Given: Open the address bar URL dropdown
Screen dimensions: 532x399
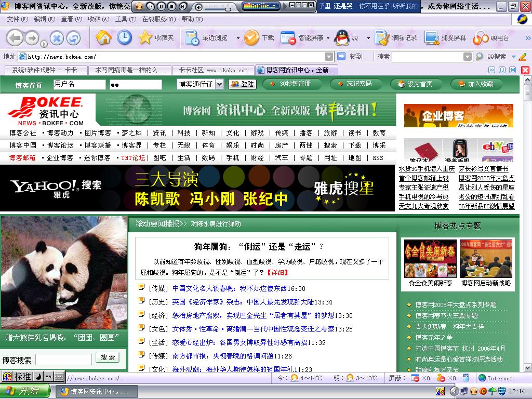Looking at the screenshot, I should click(x=329, y=57).
